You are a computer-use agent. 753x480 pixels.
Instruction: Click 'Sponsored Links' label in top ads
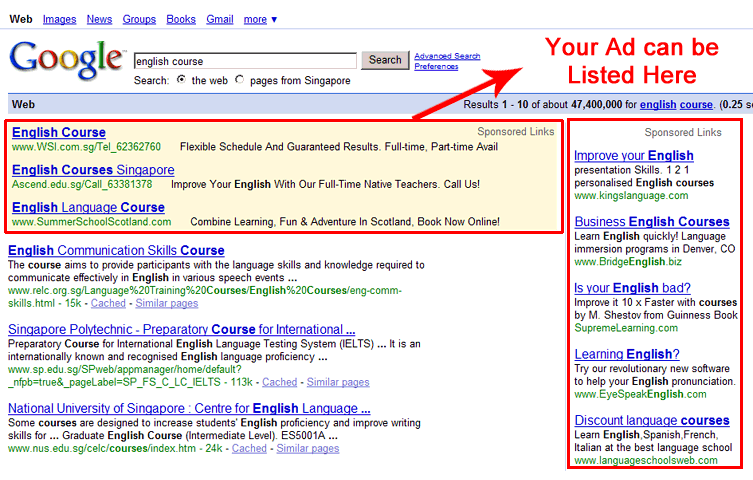[516, 132]
